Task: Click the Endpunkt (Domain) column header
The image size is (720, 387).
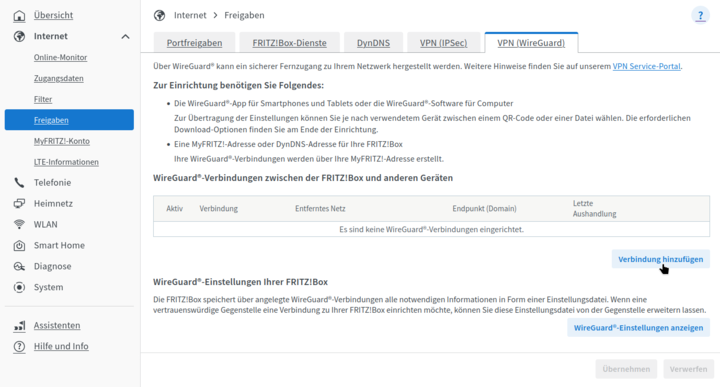Action: click(x=484, y=208)
